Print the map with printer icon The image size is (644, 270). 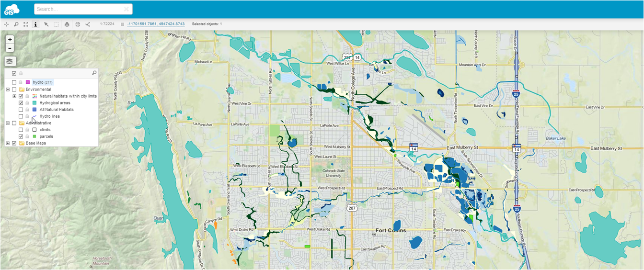tap(67, 24)
